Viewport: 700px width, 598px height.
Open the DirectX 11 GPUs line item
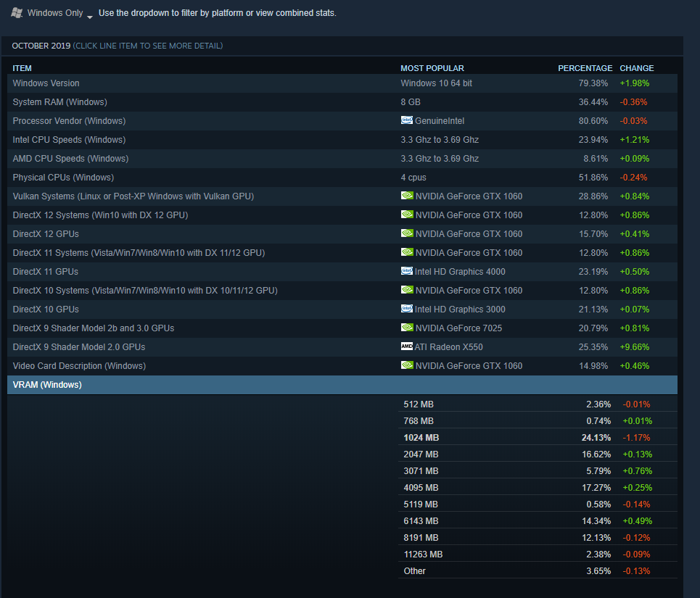coord(342,272)
